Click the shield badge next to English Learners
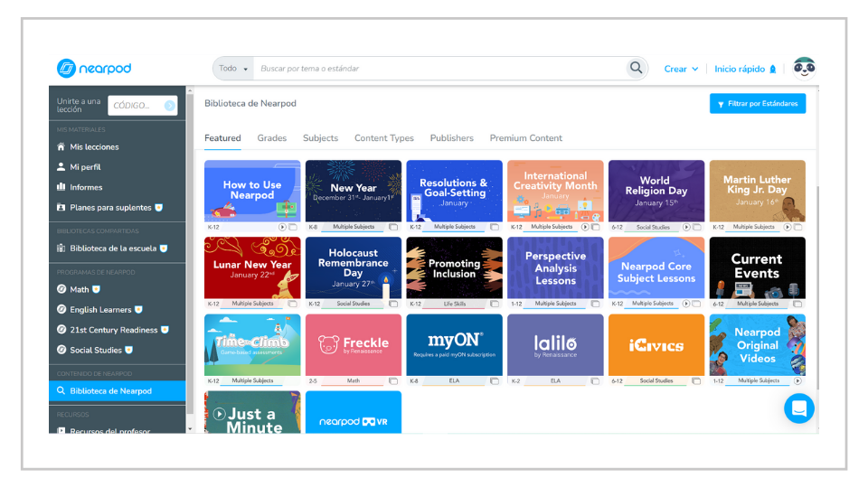868x488 pixels. click(x=138, y=309)
